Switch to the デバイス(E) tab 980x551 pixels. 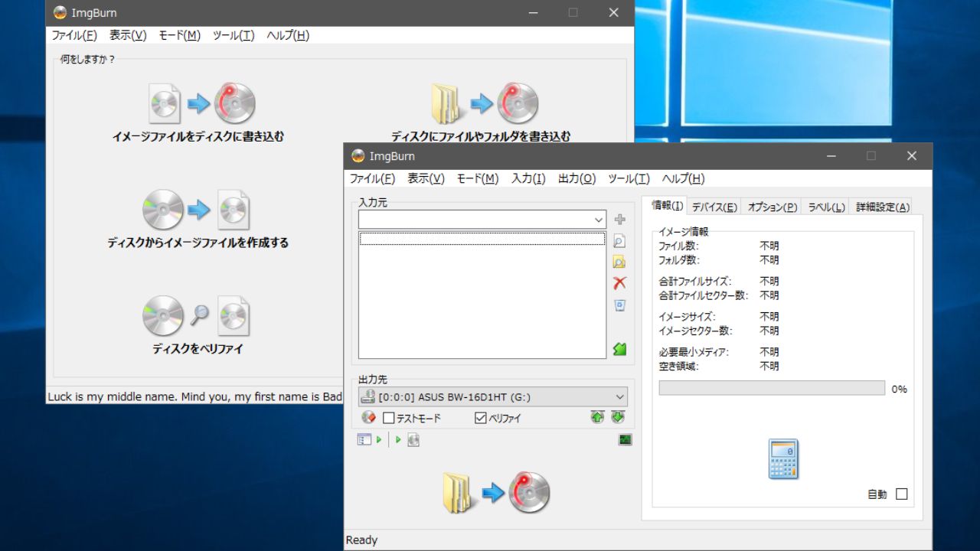pos(714,207)
